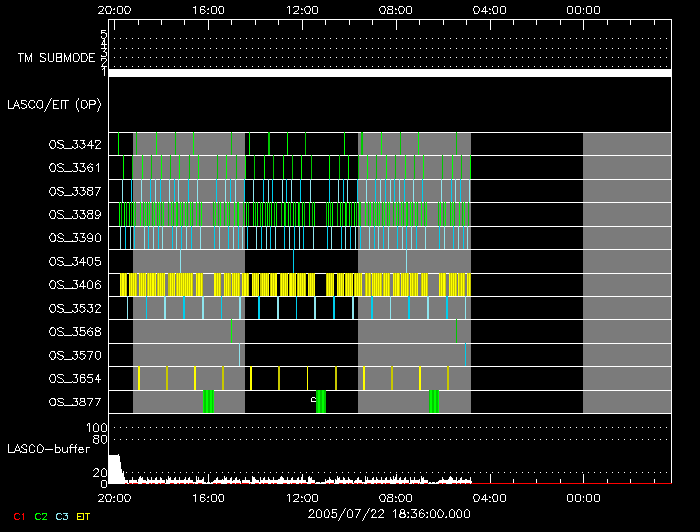Click leftmost green block in OS_3877 row
Screen dimensions: 700x532
[x=208, y=401]
